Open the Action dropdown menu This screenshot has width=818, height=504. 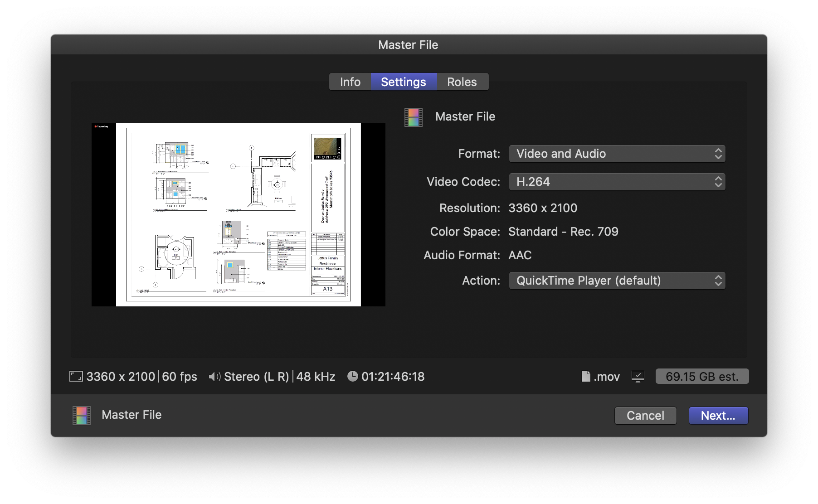[617, 281]
